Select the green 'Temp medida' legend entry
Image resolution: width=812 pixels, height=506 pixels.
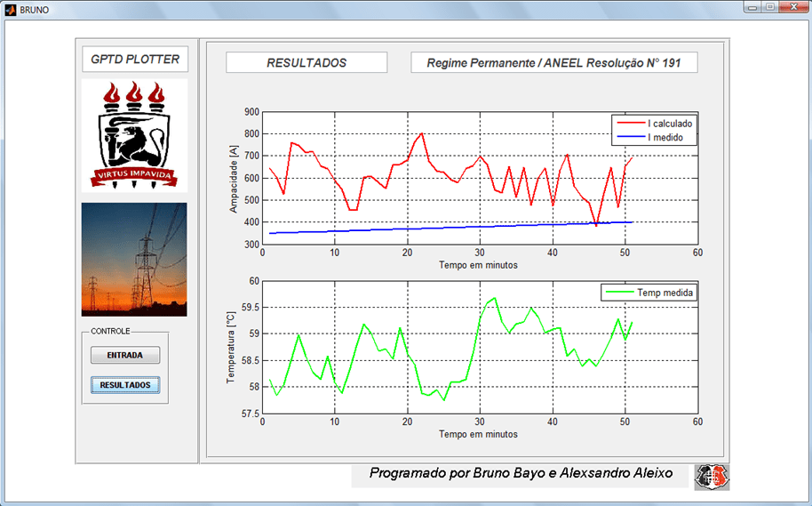click(x=653, y=292)
